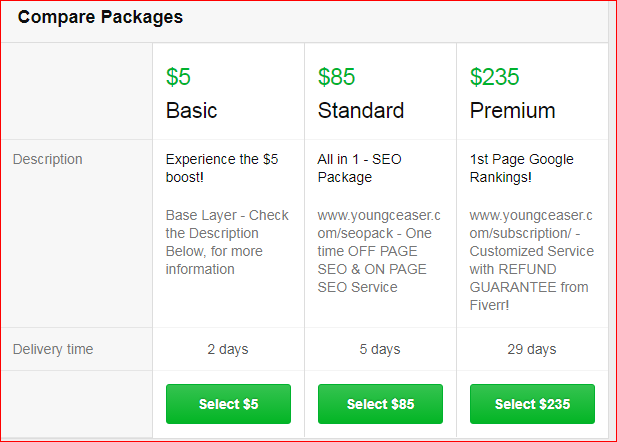Click the Delivery time row label
The image size is (617, 442).
click(53, 349)
